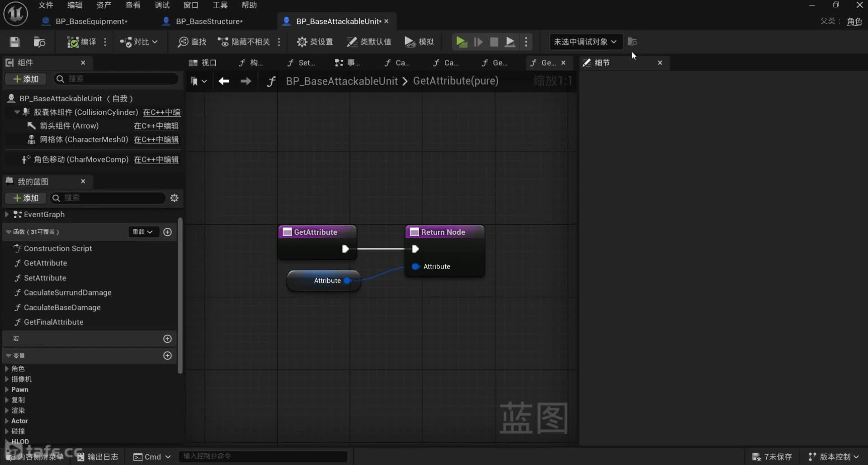Add a new function with plus icon
This screenshot has height=465, width=868.
167,232
